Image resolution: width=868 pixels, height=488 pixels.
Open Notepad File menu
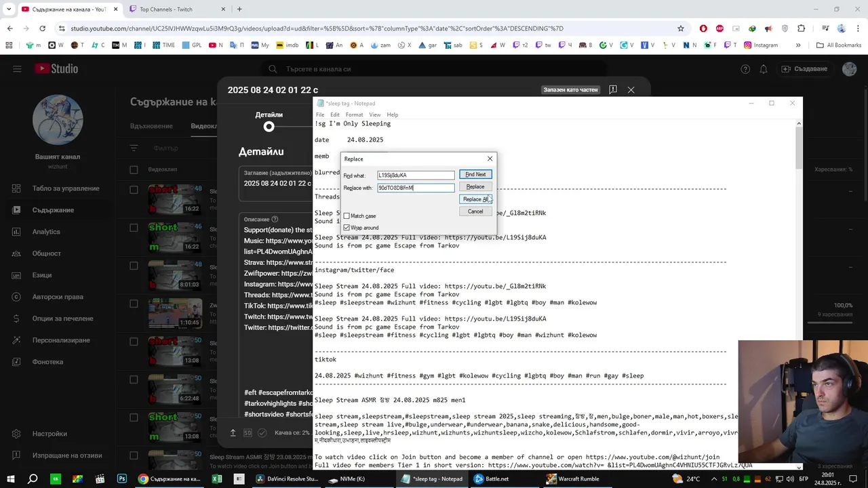point(320,115)
